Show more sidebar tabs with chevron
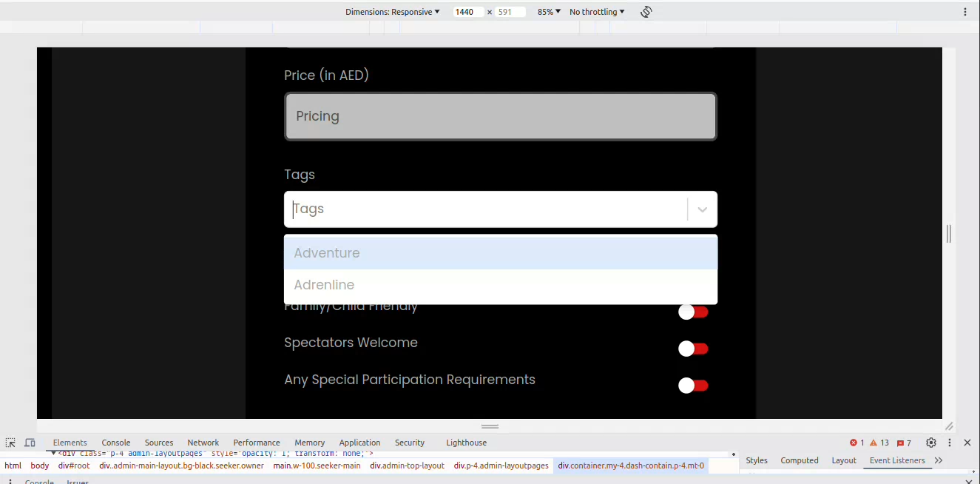Viewport: 980px width, 484px height. point(939,460)
